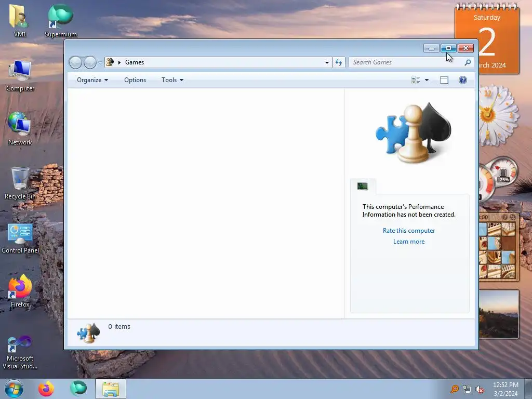
Task: Focus the Search Games field
Action: click(x=406, y=62)
